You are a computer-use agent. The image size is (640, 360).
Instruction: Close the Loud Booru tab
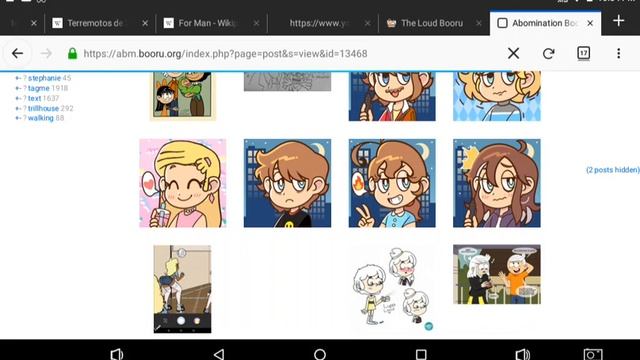click(x=479, y=23)
